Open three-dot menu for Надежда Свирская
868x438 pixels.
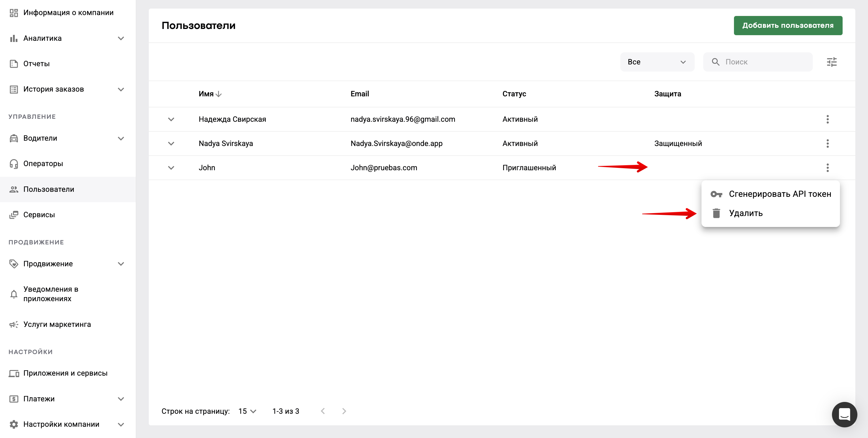pos(827,119)
